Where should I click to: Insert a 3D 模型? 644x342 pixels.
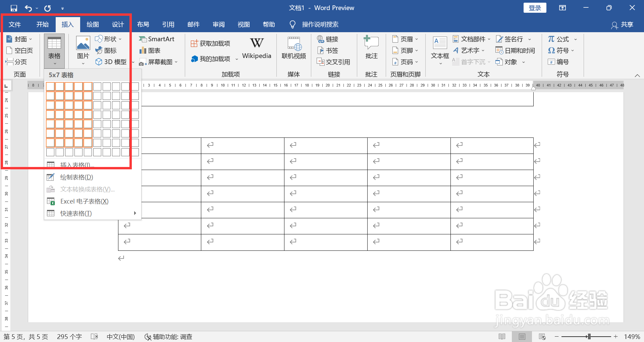pyautogui.click(x=111, y=62)
